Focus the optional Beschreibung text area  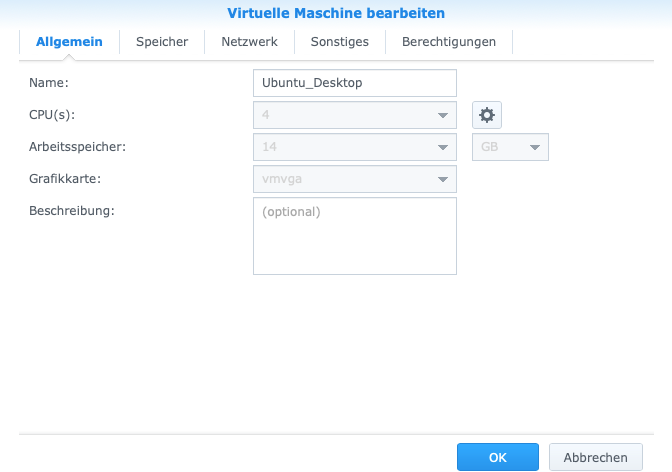click(x=355, y=236)
